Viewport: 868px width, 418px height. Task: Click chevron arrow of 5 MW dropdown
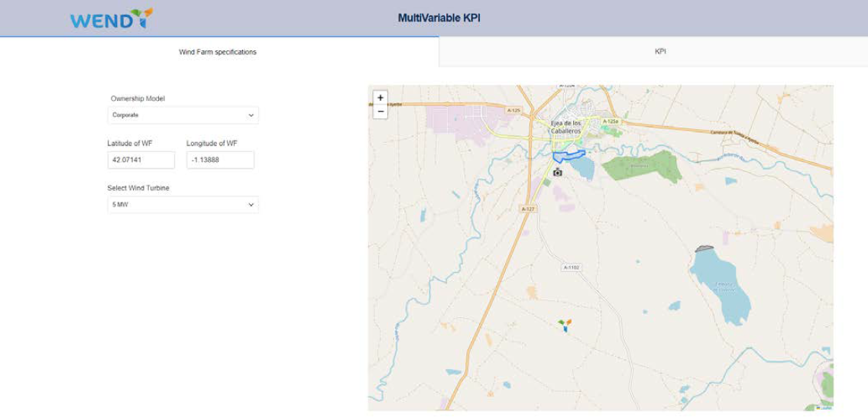click(251, 205)
